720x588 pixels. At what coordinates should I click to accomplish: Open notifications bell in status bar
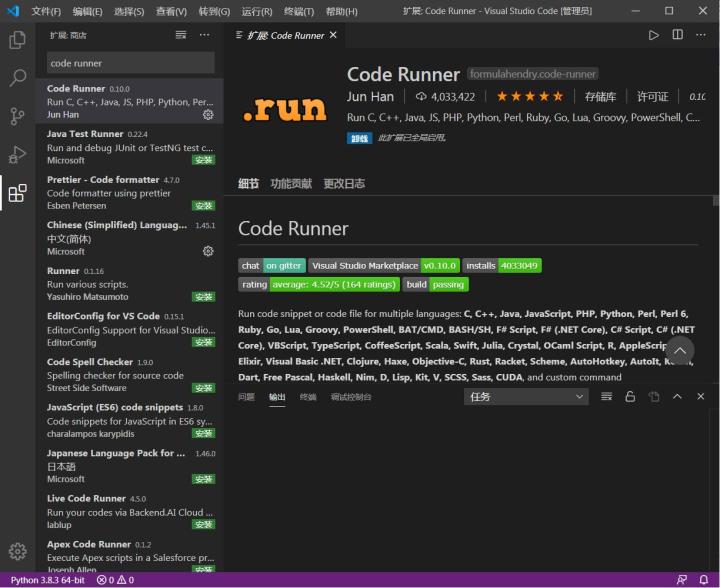pos(703,580)
